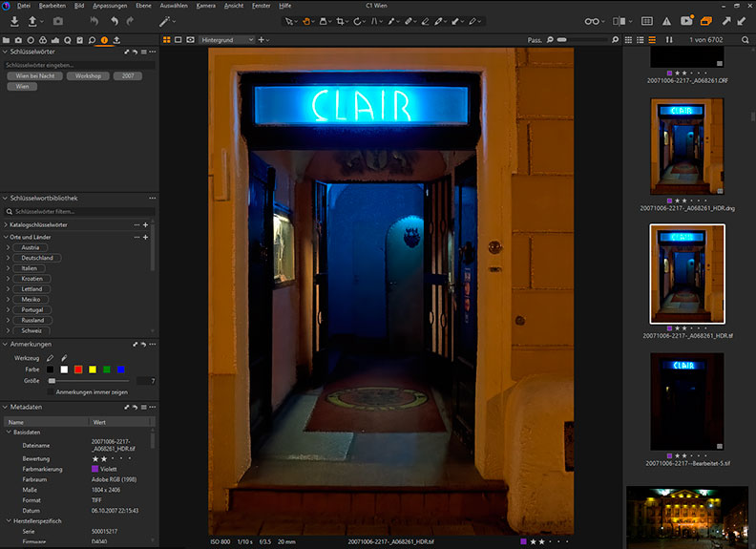Collapse the Basisdaten metadata group

click(9, 433)
